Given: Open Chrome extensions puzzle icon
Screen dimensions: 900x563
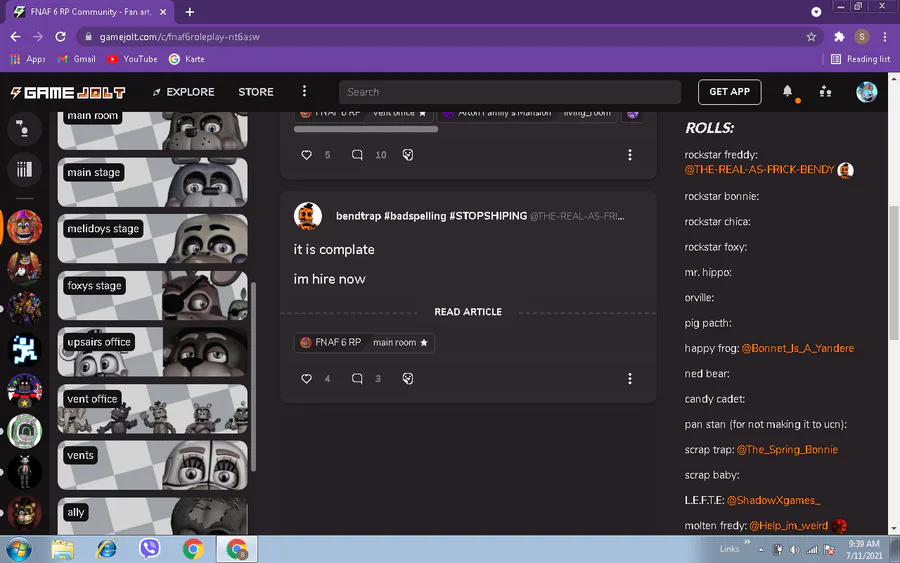Looking at the screenshot, I should (839, 37).
